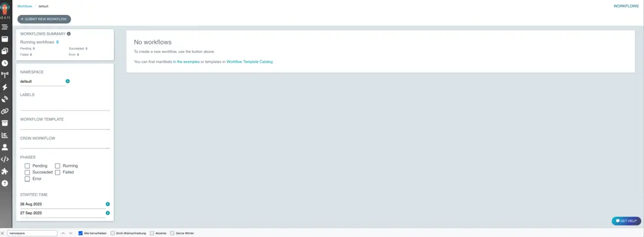This screenshot has height=237, width=644.
Task: Enable the Succeeded phase filter
Action: pyautogui.click(x=27, y=172)
